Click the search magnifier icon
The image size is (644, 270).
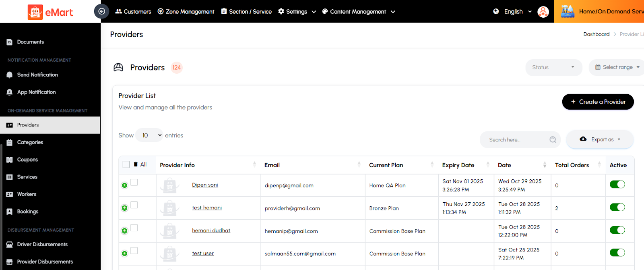click(553, 140)
